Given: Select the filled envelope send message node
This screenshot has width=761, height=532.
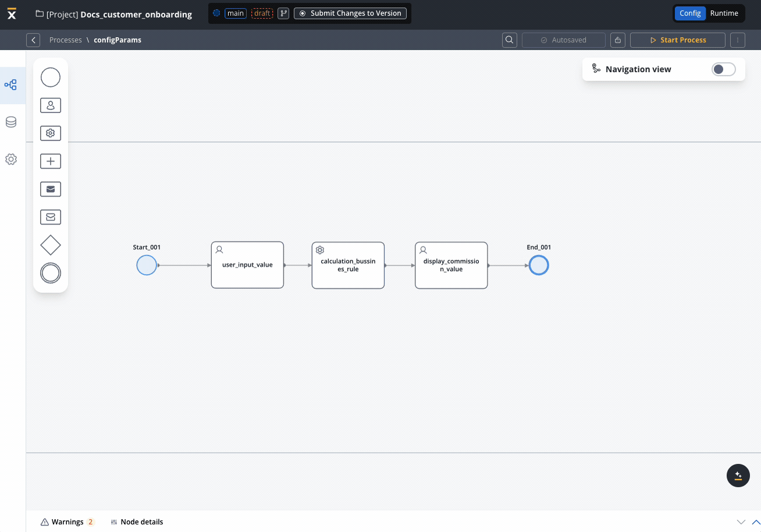Looking at the screenshot, I should point(51,189).
